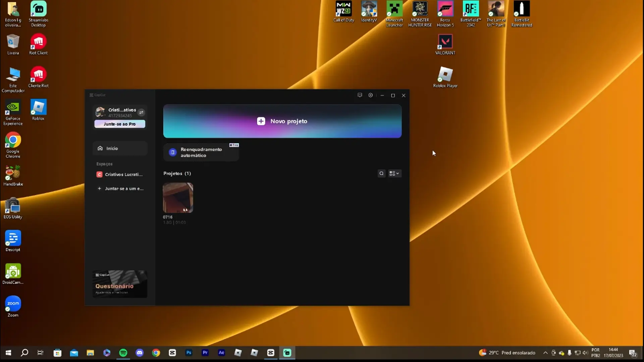Click the 0716 project title text
The height and width of the screenshot is (362, 644).
coord(168,217)
